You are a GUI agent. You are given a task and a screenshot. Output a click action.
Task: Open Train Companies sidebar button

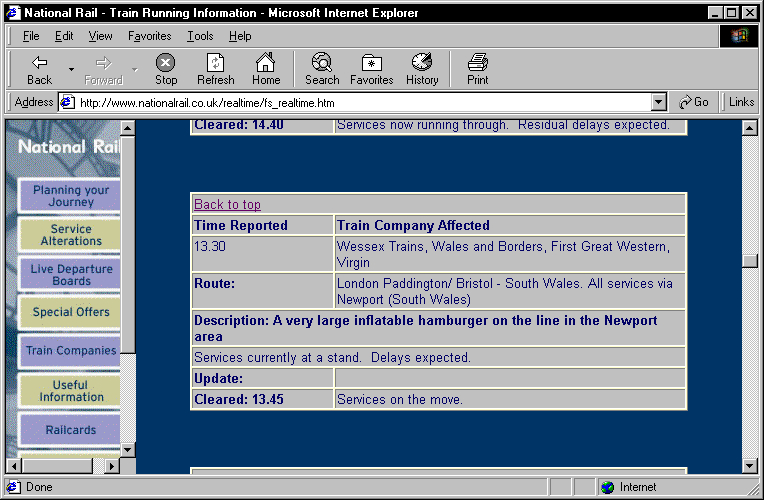[x=70, y=350]
